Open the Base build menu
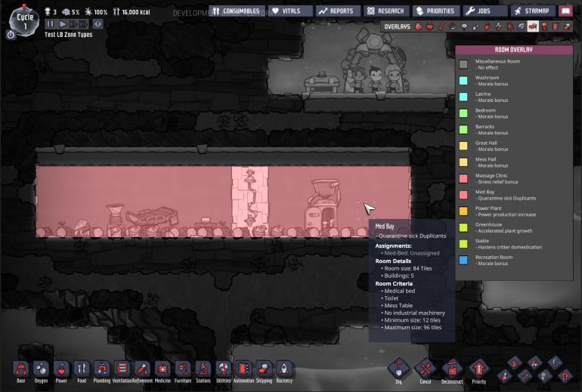Viewport: 582px width, 392px height. coord(21,369)
